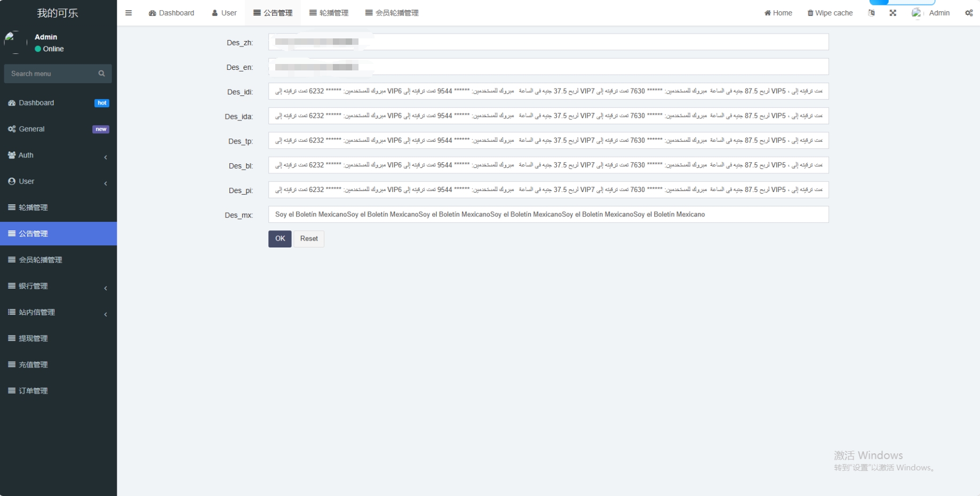Open the Dashboard tab in top bar
This screenshot has height=496, width=980.
click(x=171, y=13)
